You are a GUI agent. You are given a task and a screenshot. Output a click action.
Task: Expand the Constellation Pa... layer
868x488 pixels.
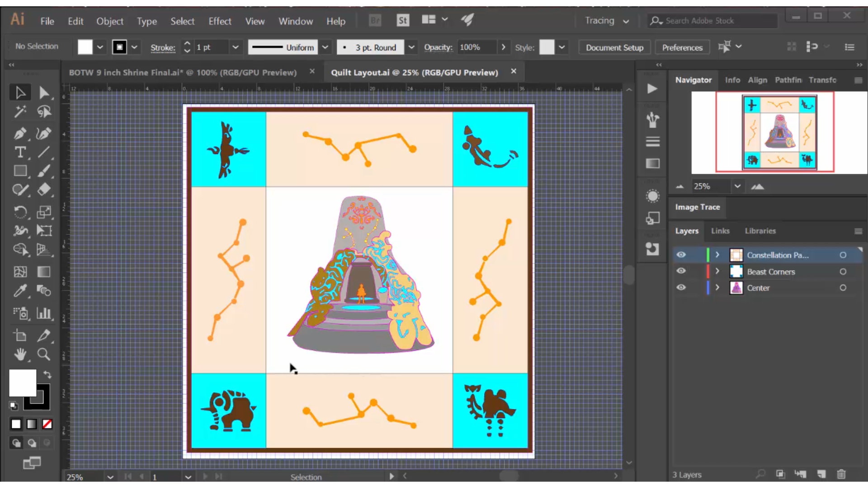[x=717, y=255]
